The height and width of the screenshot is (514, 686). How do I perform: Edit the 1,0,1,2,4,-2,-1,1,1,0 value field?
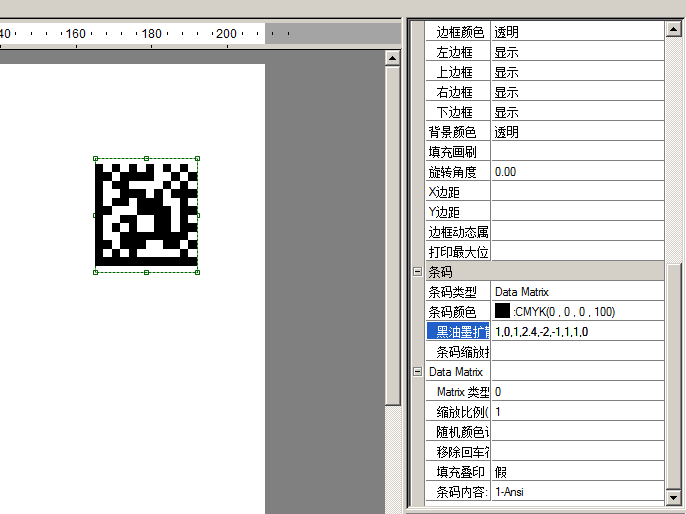pyautogui.click(x=578, y=332)
